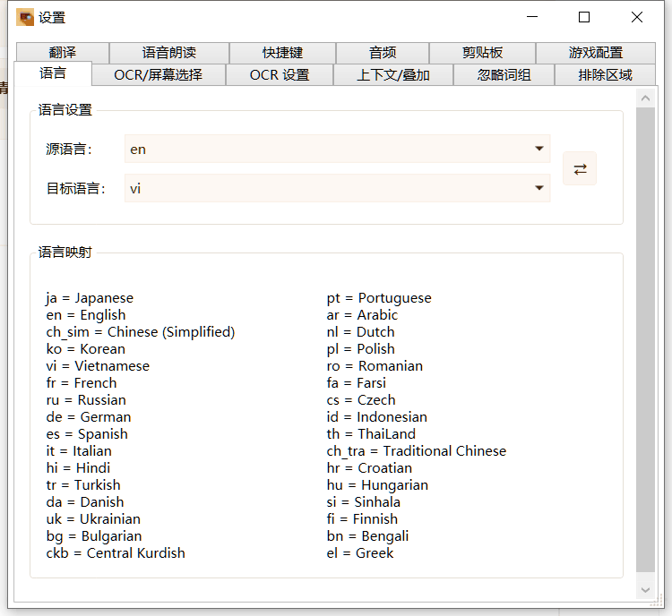Click 'es = Spanish' mapping text

tap(87, 434)
